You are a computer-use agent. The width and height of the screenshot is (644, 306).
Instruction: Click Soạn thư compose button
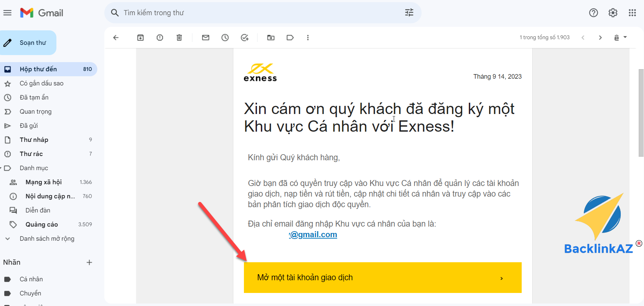28,43
